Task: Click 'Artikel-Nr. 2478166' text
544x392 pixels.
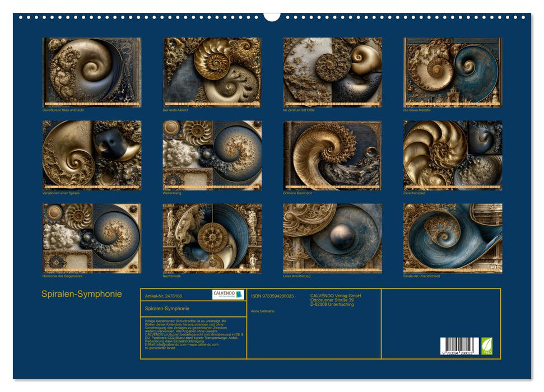Action: 164,296
